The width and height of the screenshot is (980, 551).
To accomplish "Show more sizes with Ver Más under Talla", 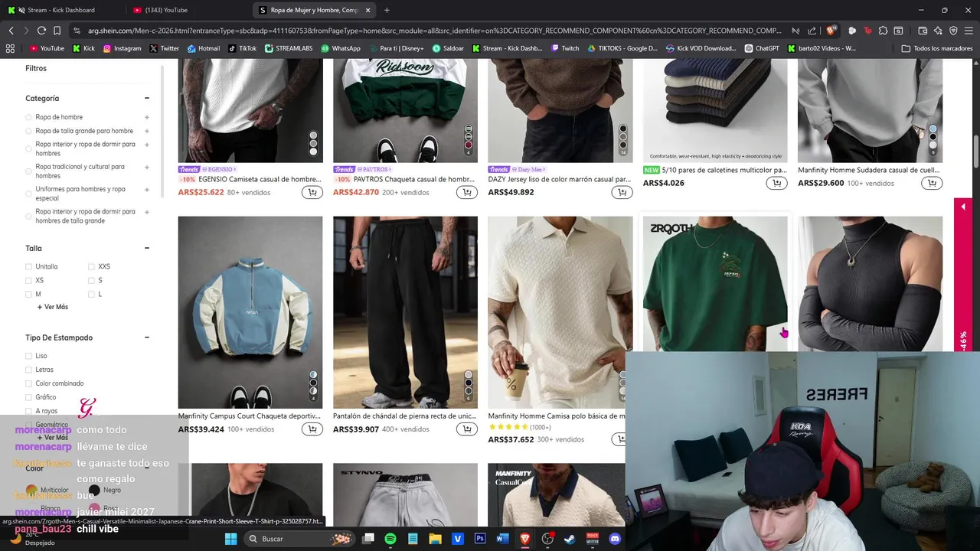I will (x=53, y=307).
